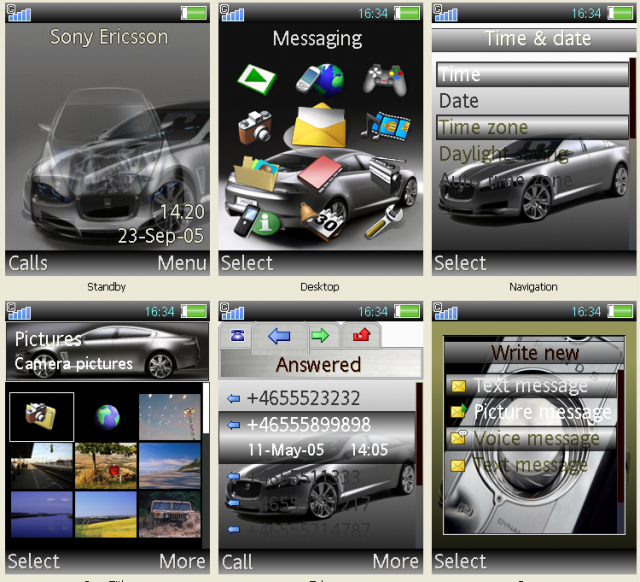Open the beach coastline picture thumbnail

(x=170, y=466)
